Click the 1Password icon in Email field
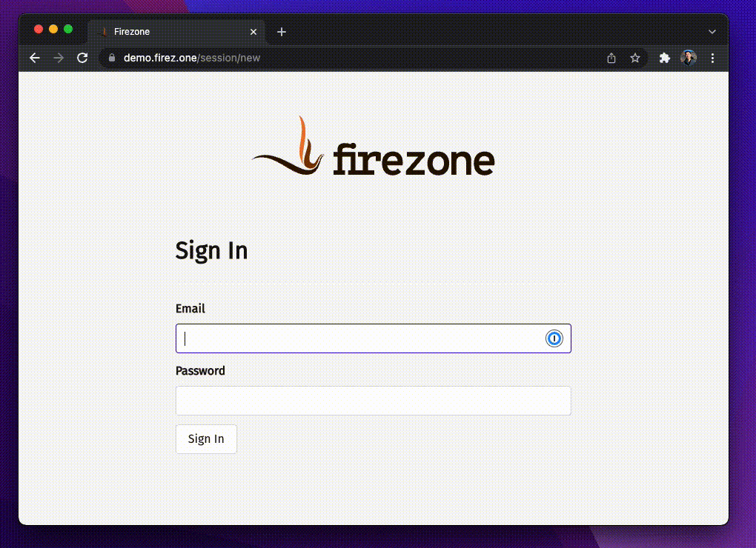This screenshot has height=548, width=756. tap(554, 338)
